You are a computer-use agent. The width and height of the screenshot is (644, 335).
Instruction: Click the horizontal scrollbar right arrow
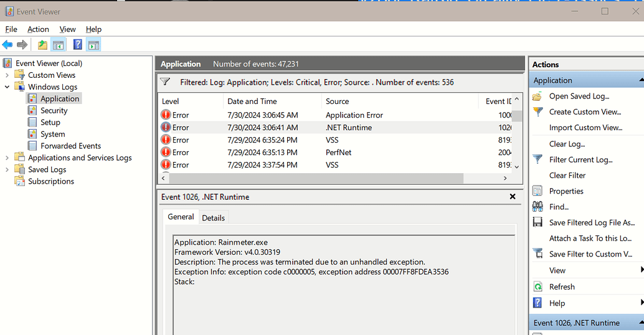pyautogui.click(x=505, y=178)
